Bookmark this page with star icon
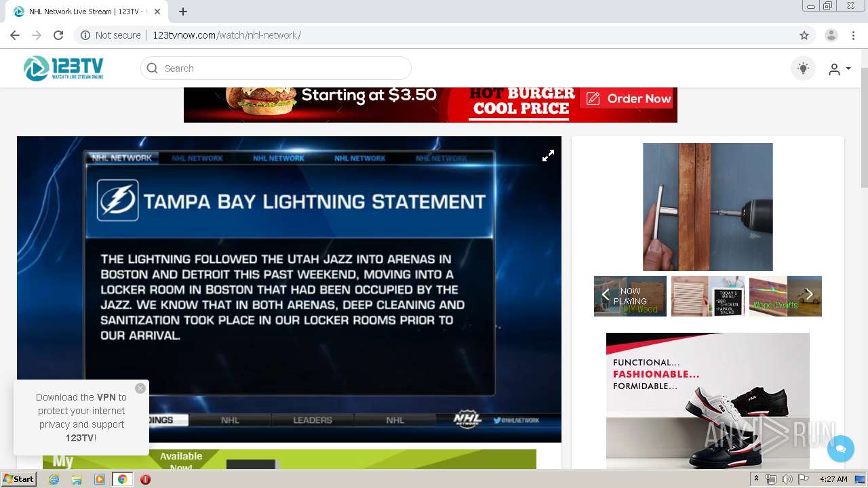The image size is (868, 488). pyautogui.click(x=804, y=35)
